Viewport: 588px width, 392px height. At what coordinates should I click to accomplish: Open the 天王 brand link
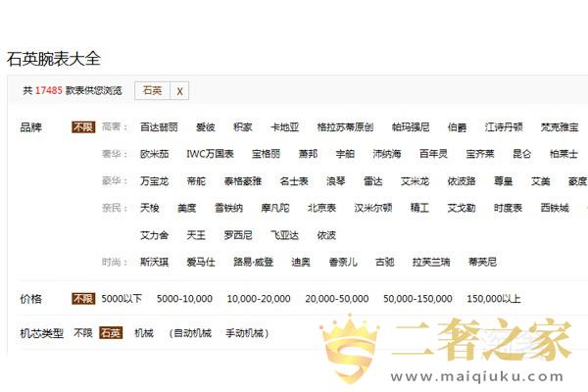pos(196,235)
